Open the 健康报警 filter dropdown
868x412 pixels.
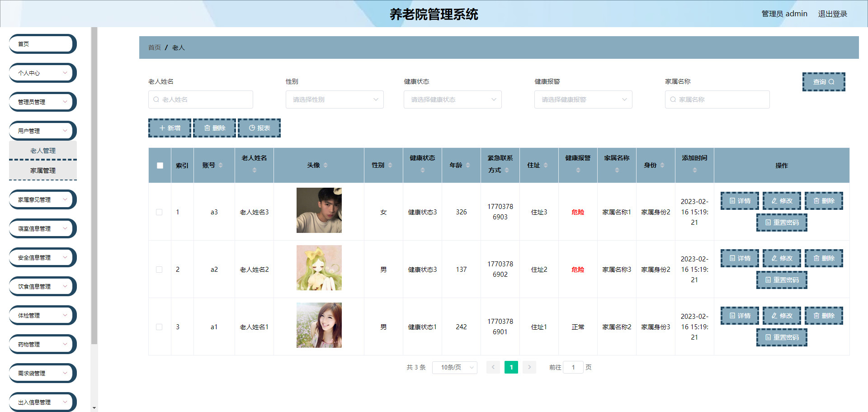[583, 99]
